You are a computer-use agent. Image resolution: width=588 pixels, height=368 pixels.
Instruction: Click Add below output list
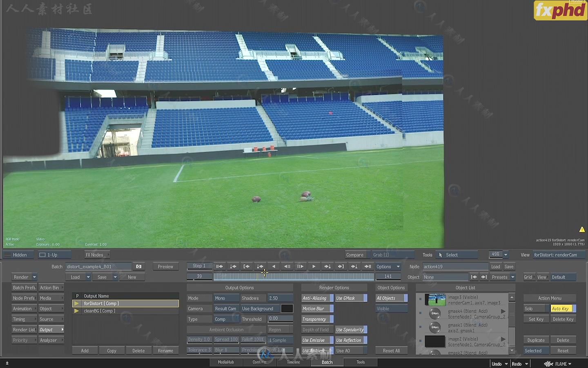coord(85,351)
